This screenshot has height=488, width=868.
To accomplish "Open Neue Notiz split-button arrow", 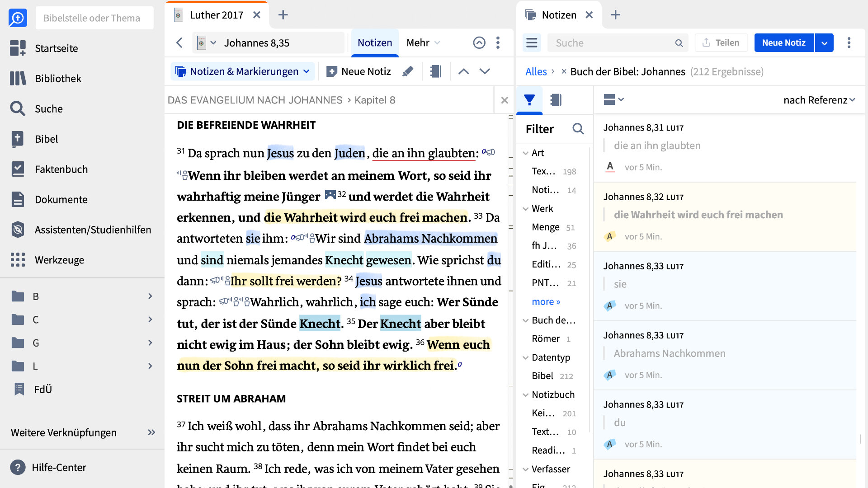I will click(824, 43).
